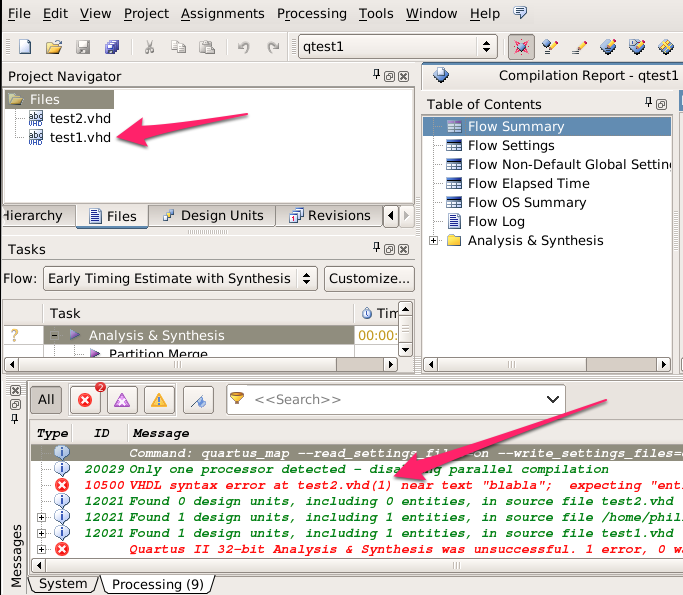
Task: Click the speech bubble icon after Help
Action: click(520, 12)
